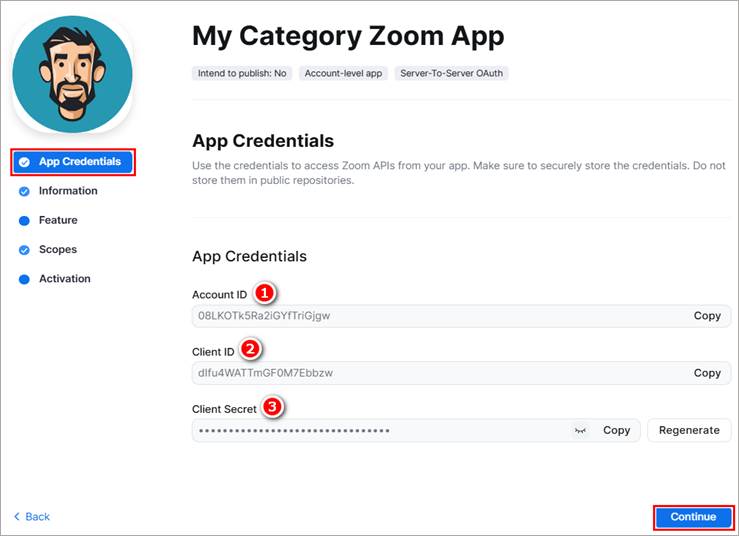Click red marker number 1
The height and width of the screenshot is (536, 739).
point(264,293)
